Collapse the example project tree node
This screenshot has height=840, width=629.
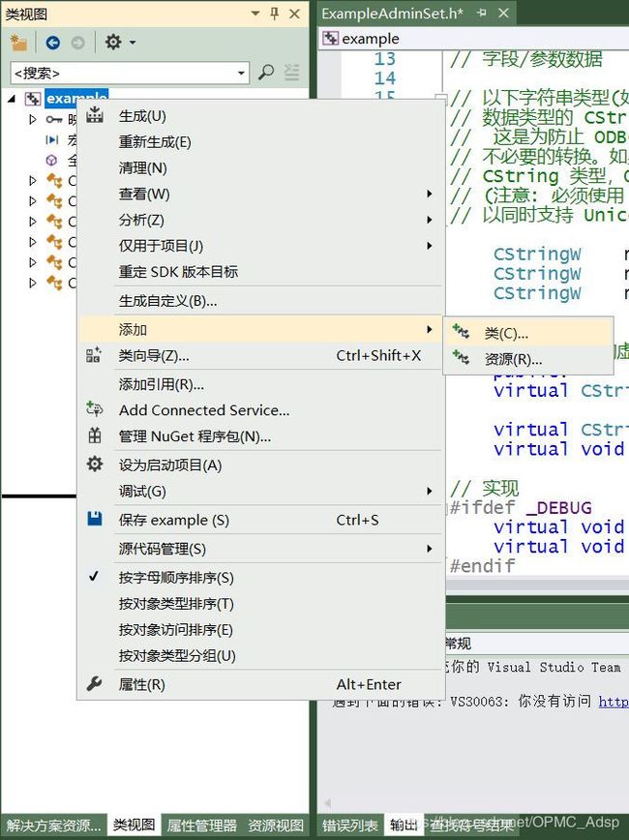click(12, 99)
